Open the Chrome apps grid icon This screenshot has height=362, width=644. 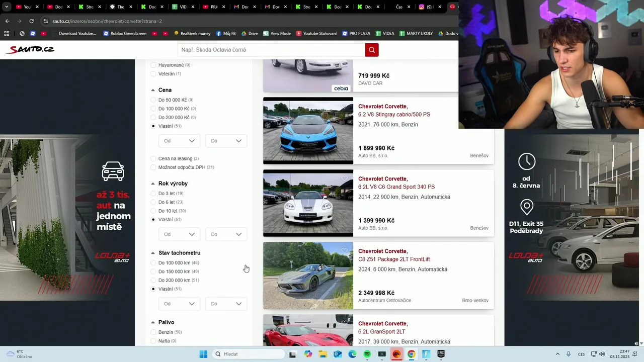7,33
